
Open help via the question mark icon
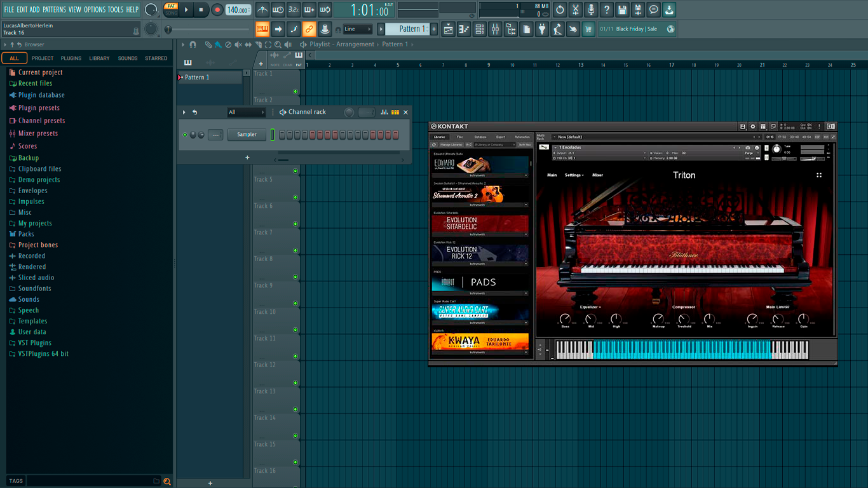click(x=607, y=10)
